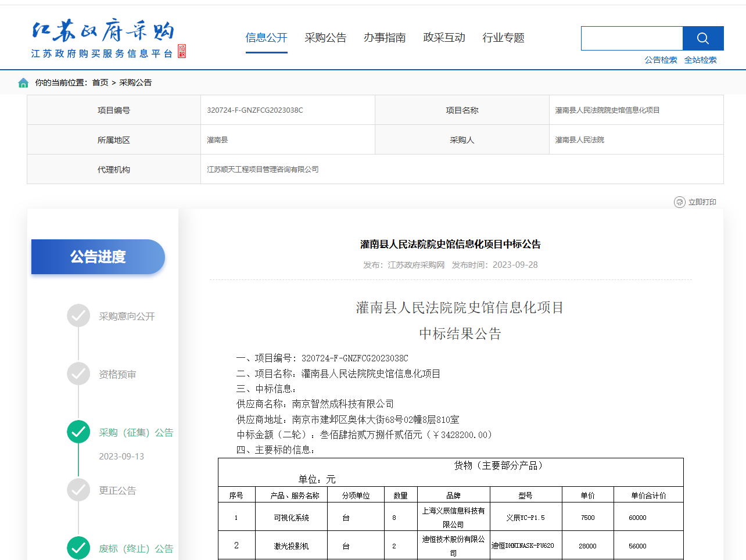This screenshot has height=560, width=746.
Task: Click the gray check beside 资格预审
Action: coord(78,374)
